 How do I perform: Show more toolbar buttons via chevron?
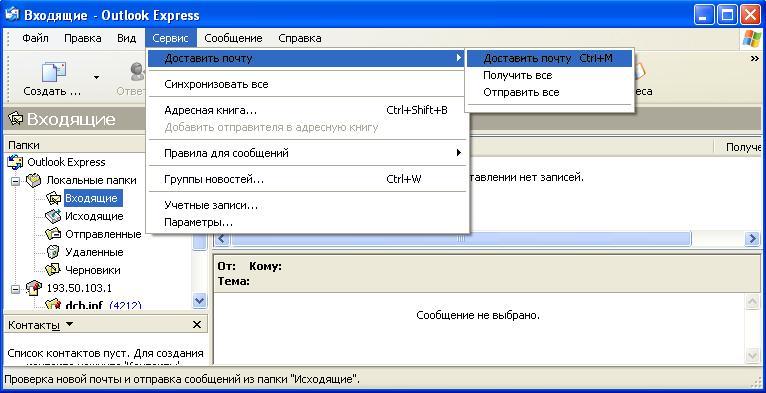coord(754,59)
